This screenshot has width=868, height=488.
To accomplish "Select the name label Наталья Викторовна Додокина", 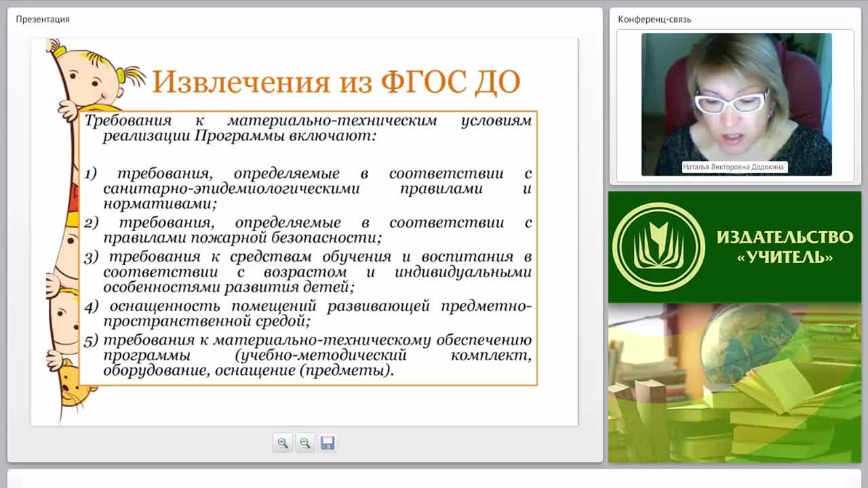I will point(735,167).
